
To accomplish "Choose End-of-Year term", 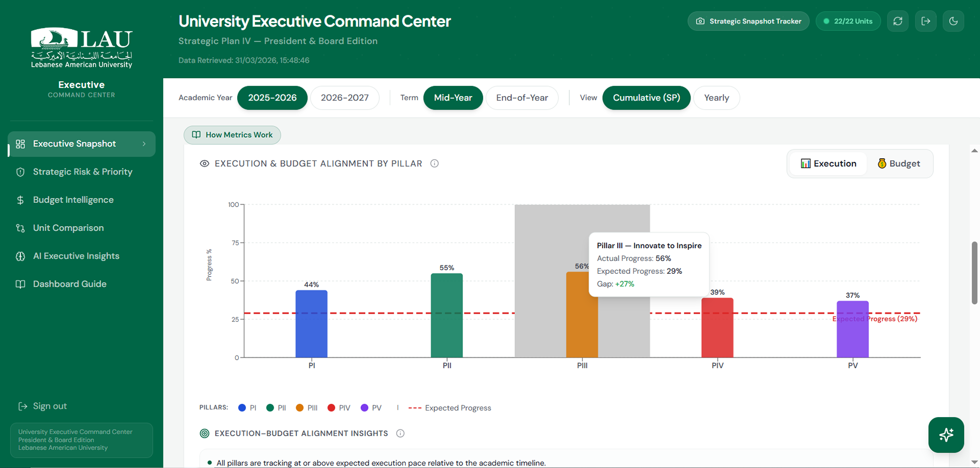I will click(x=522, y=98).
